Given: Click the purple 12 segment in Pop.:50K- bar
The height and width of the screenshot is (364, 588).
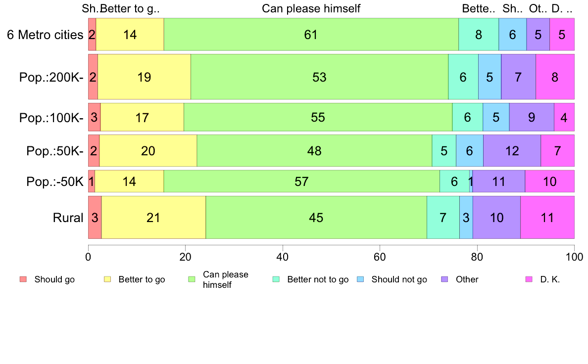Looking at the screenshot, I should (x=512, y=150).
